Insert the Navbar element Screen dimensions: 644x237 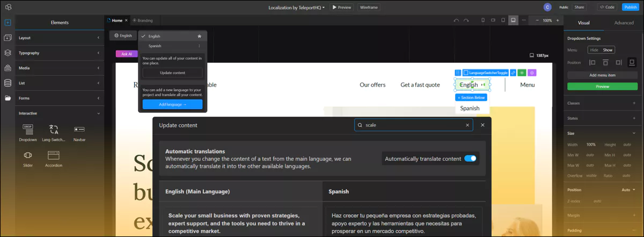(x=79, y=133)
